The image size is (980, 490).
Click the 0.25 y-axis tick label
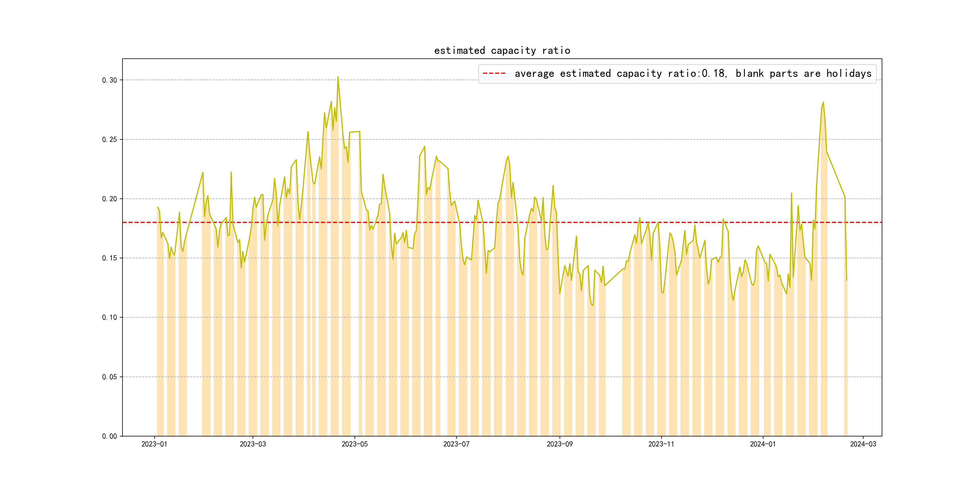click(x=109, y=140)
